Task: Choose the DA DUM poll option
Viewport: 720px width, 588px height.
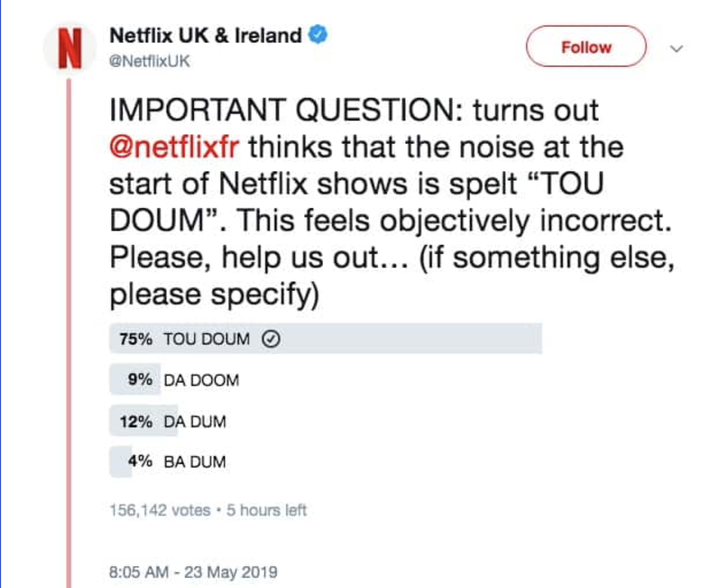Action: [x=195, y=421]
